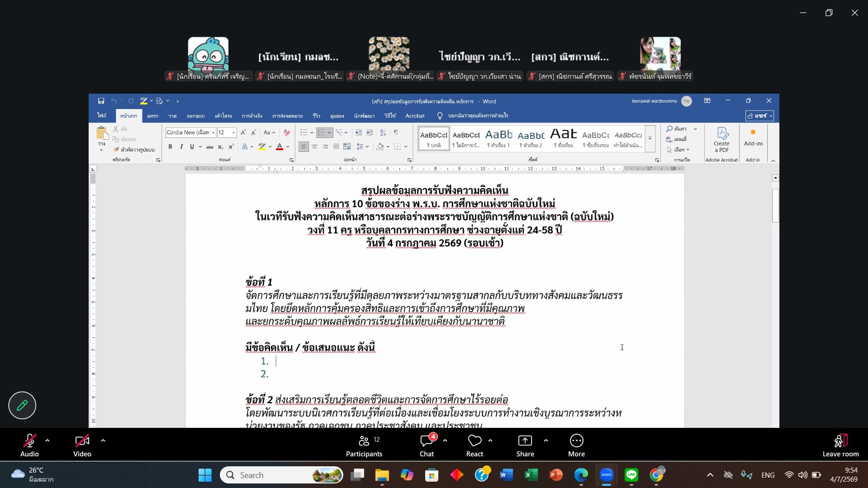Viewport: 868px width, 488px height.
Task: Click the Share button in Word
Action: pos(760,116)
